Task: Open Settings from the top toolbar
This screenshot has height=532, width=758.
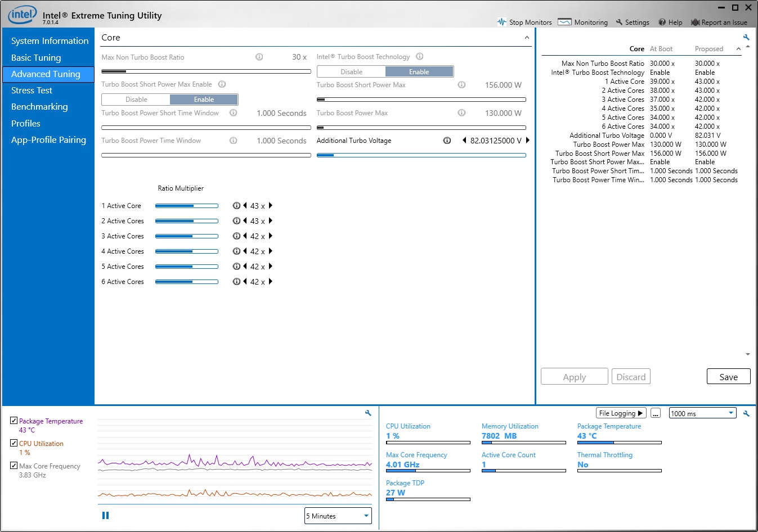Action: click(x=633, y=22)
